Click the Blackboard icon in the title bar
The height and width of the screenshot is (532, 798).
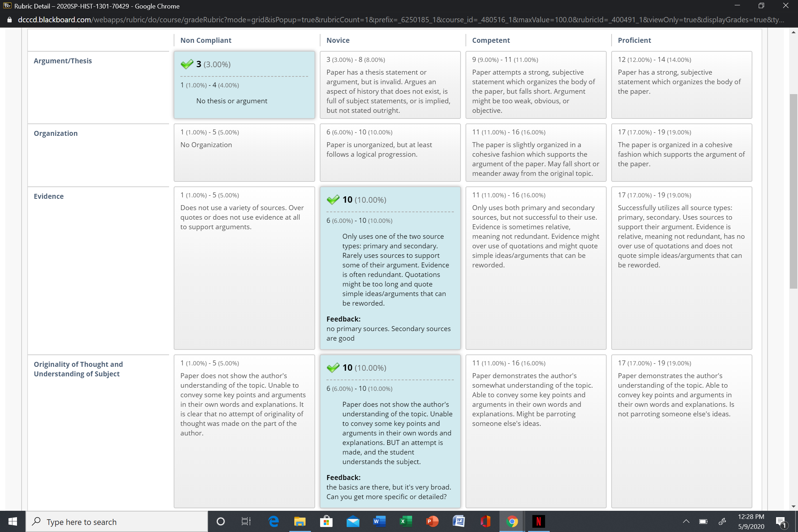tap(7, 6)
